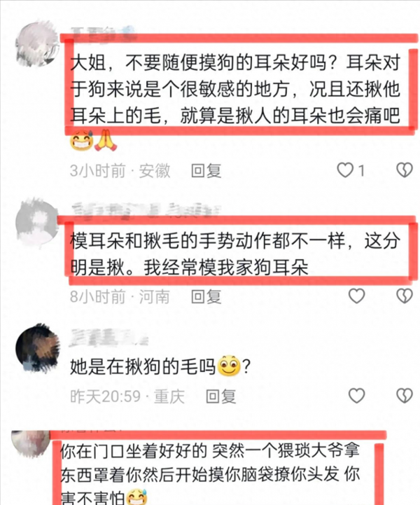Dislike the Chongqing comment with broken heart

coord(405,396)
